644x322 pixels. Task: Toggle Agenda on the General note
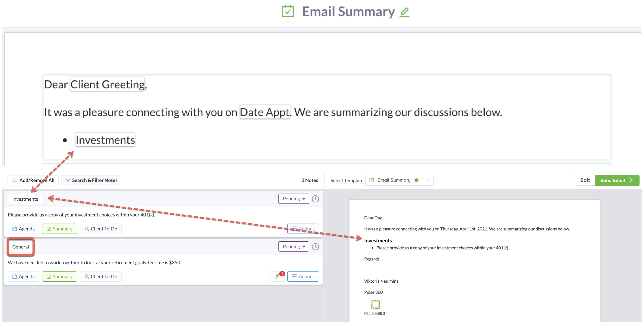click(24, 276)
